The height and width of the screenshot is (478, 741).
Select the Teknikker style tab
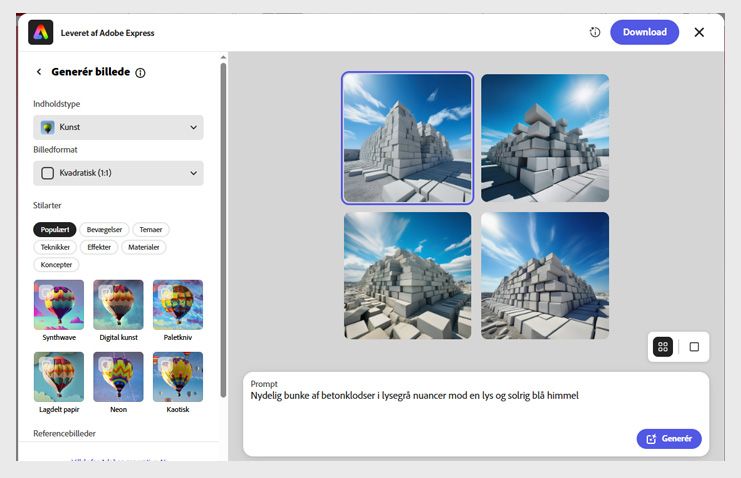point(55,247)
